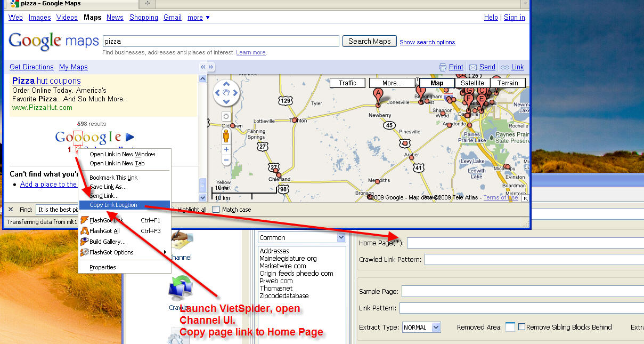This screenshot has height=344, width=644.
Task: Pan the map left with the west arrow
Action: [217, 93]
